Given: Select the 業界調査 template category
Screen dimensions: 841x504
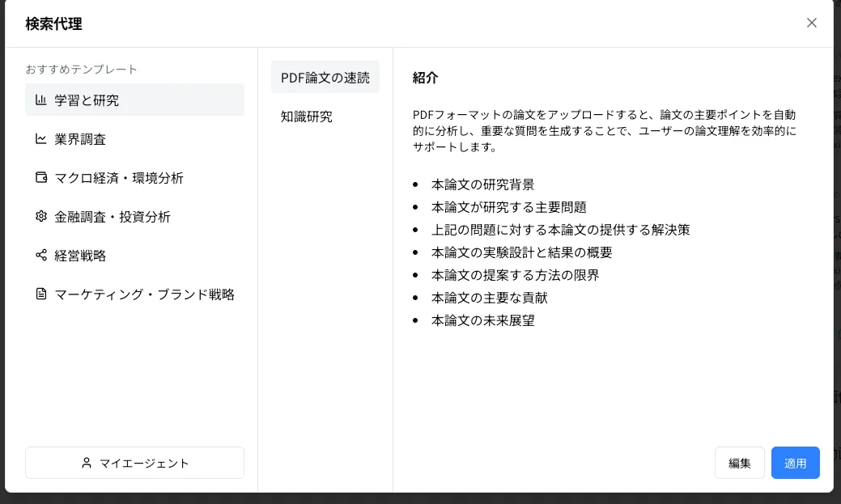Looking at the screenshot, I should (x=134, y=139).
